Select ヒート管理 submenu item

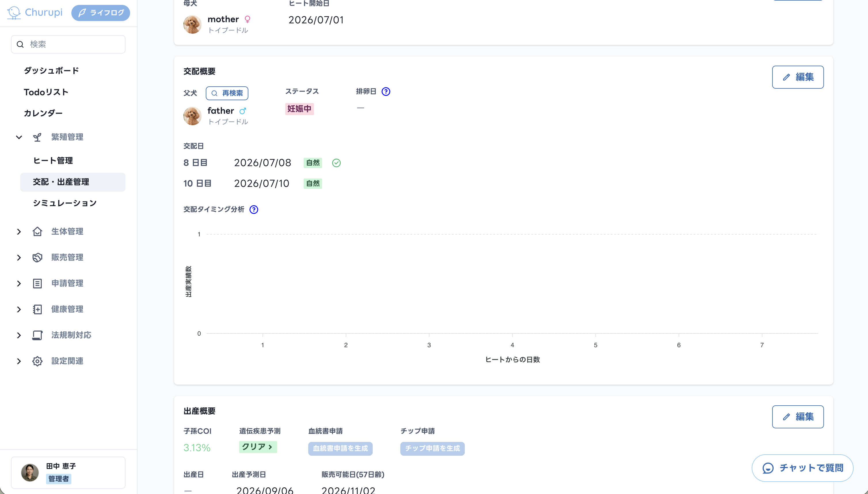(x=53, y=160)
